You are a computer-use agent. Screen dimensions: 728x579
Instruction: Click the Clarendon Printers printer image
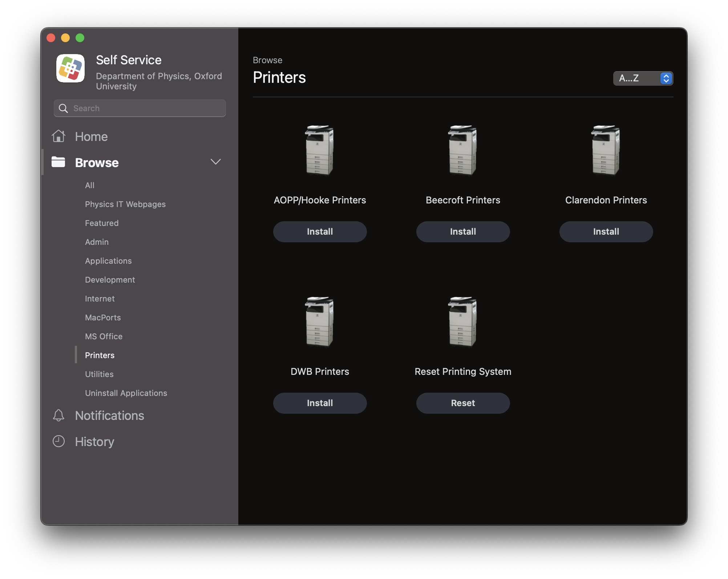point(606,150)
